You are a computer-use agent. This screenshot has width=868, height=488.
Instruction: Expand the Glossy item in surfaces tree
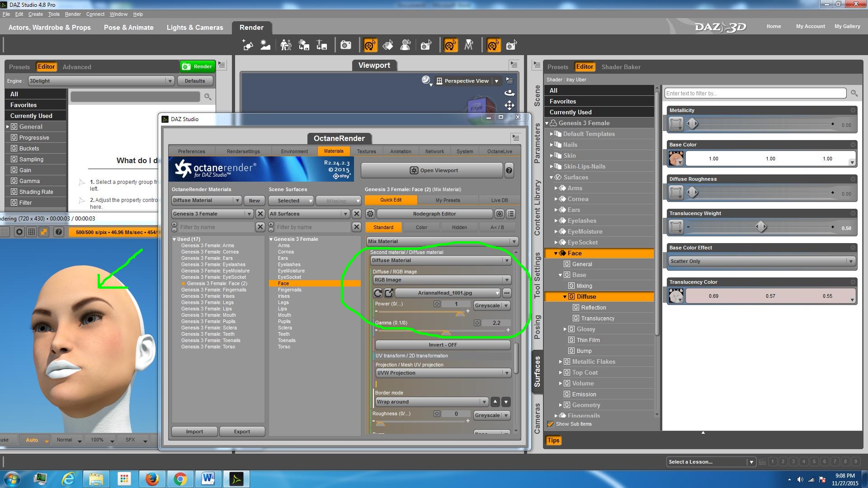565,329
